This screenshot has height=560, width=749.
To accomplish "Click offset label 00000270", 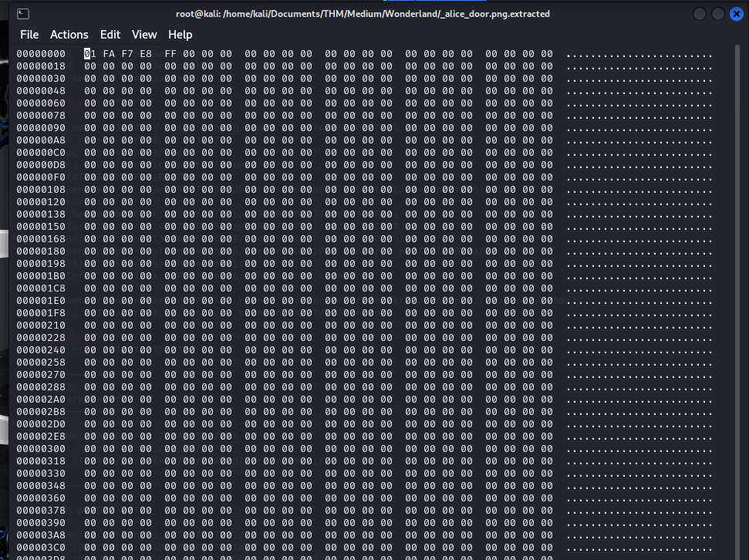I will (x=41, y=375).
